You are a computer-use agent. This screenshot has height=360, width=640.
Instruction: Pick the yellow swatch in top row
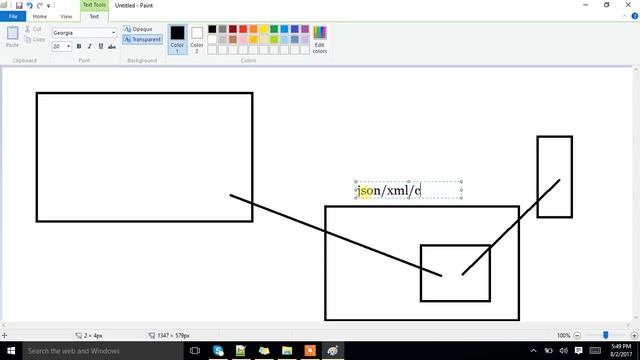pyautogui.click(x=264, y=29)
